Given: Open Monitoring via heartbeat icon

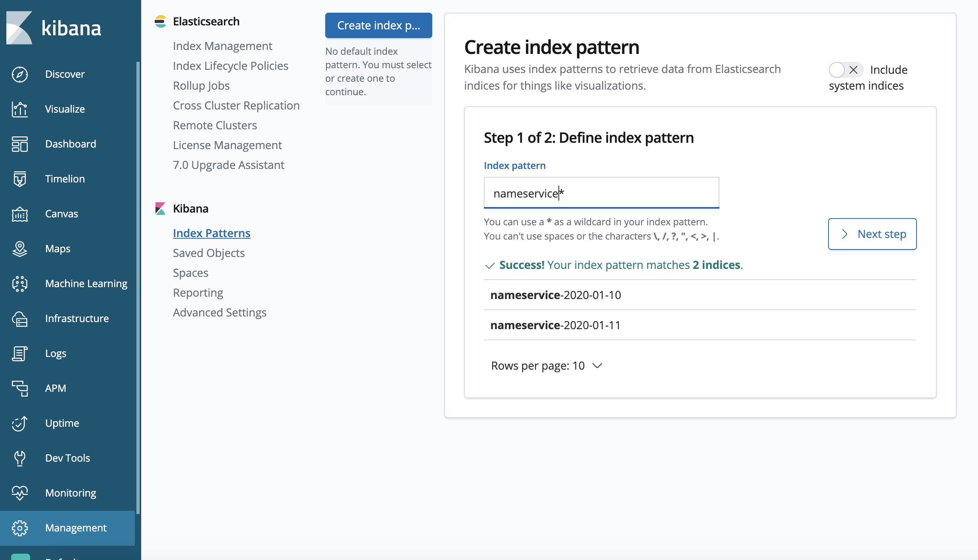Looking at the screenshot, I should (19, 493).
